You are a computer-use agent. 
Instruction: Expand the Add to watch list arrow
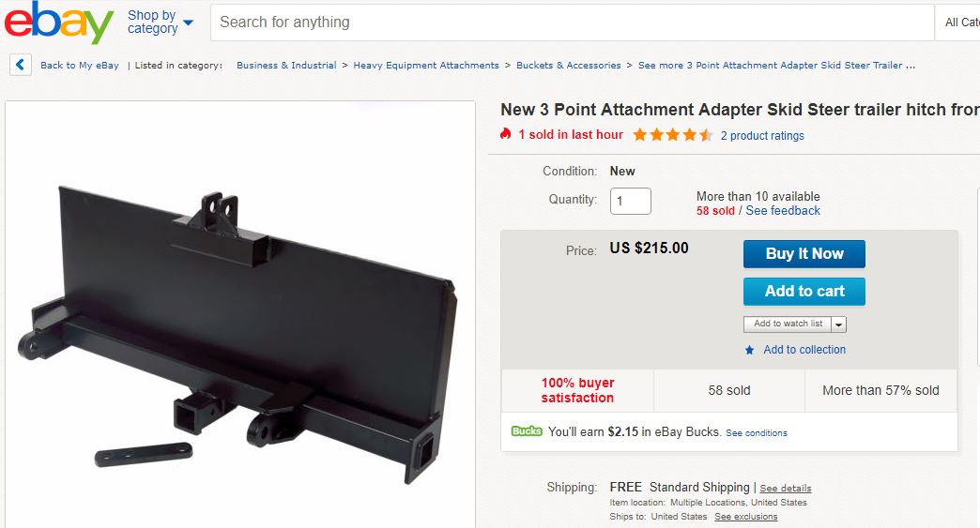click(x=839, y=324)
